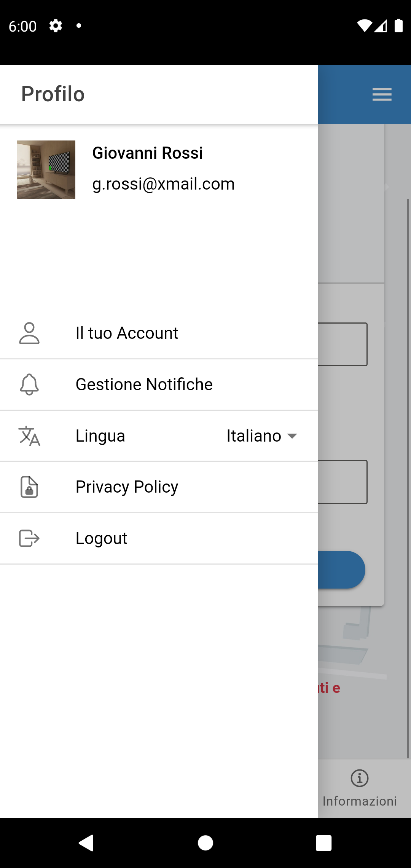
Task: Click the logout arrow icon
Action: coord(29,538)
